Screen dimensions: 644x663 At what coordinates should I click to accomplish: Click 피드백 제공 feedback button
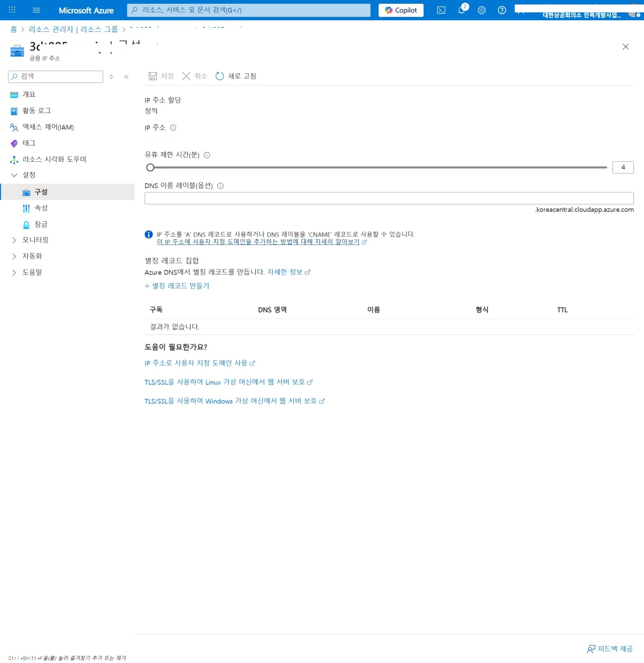coord(610,649)
